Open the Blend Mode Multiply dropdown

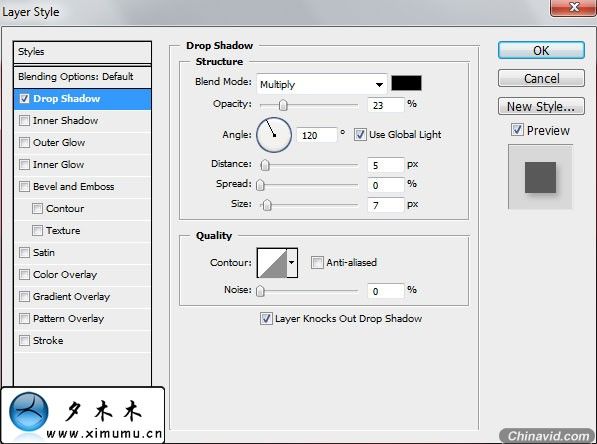point(322,84)
